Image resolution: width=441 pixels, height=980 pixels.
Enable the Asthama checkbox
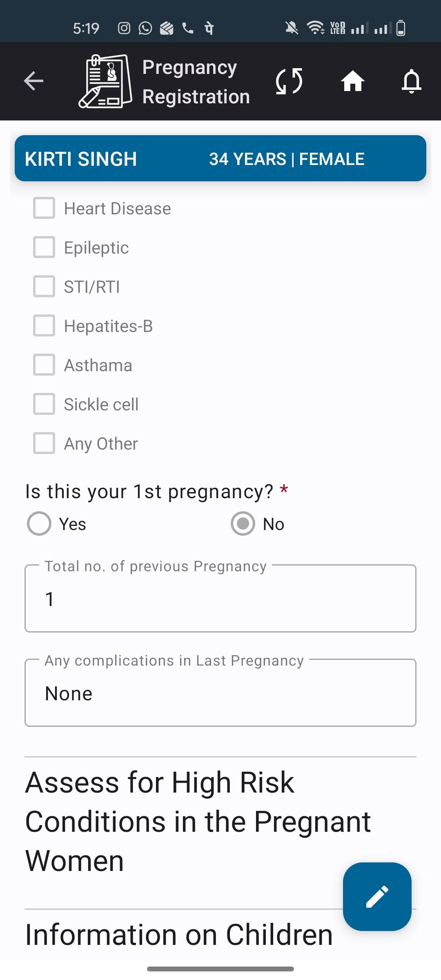pyautogui.click(x=44, y=365)
